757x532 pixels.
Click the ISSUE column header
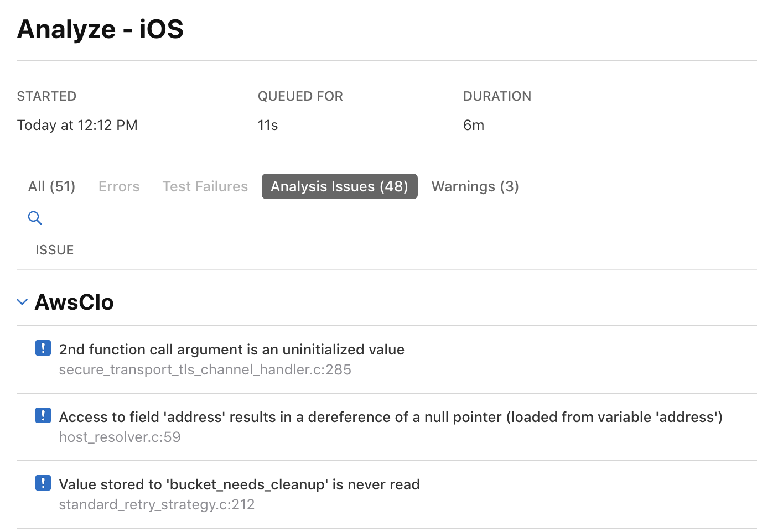coord(54,250)
